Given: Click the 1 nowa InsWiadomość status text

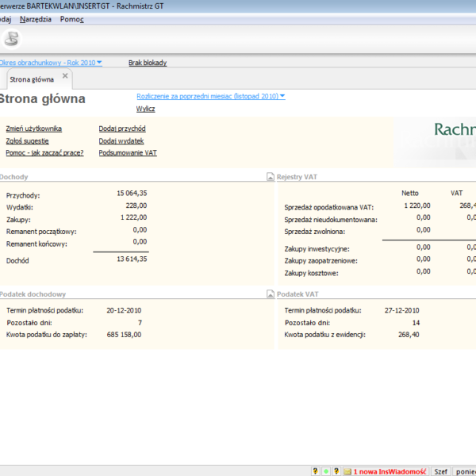Looking at the screenshot, I should [x=390, y=471].
